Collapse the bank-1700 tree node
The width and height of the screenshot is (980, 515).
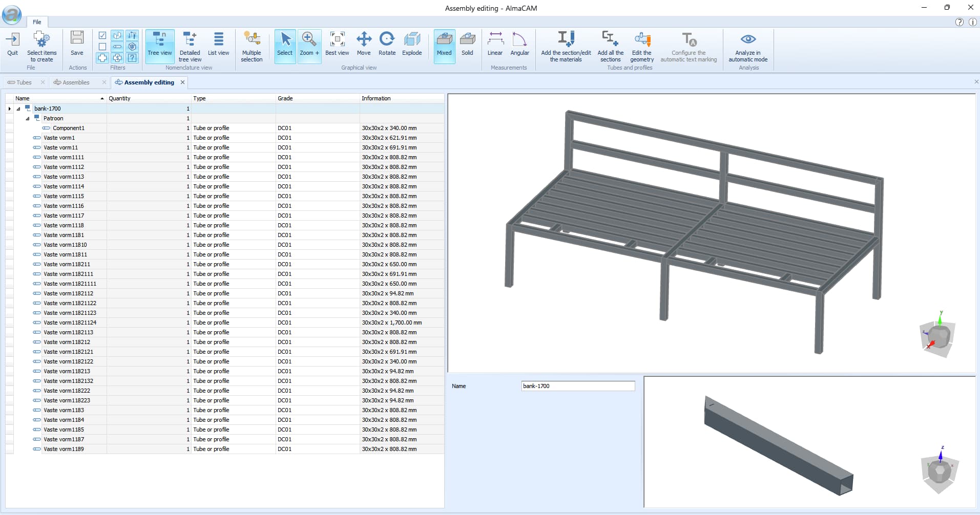coord(18,108)
